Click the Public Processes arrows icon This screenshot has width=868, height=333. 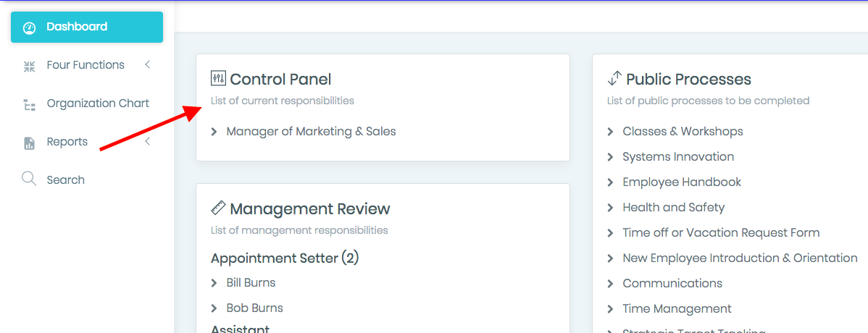614,79
